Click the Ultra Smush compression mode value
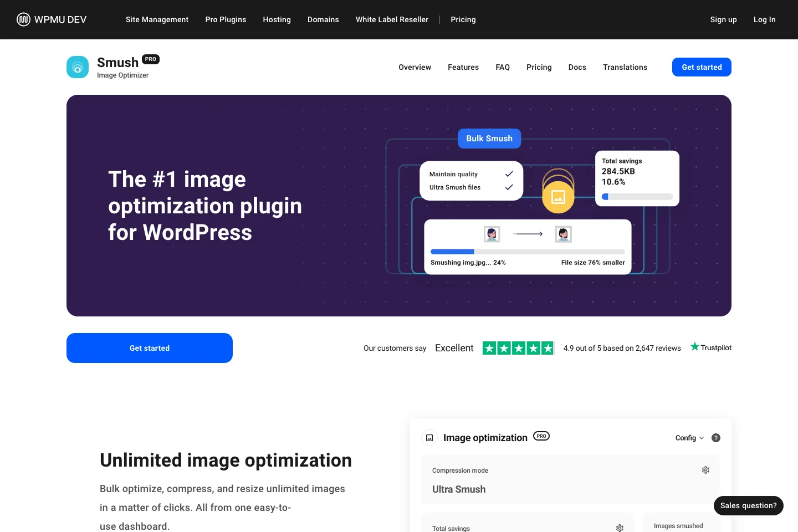This screenshot has height=532, width=798. tap(459, 489)
